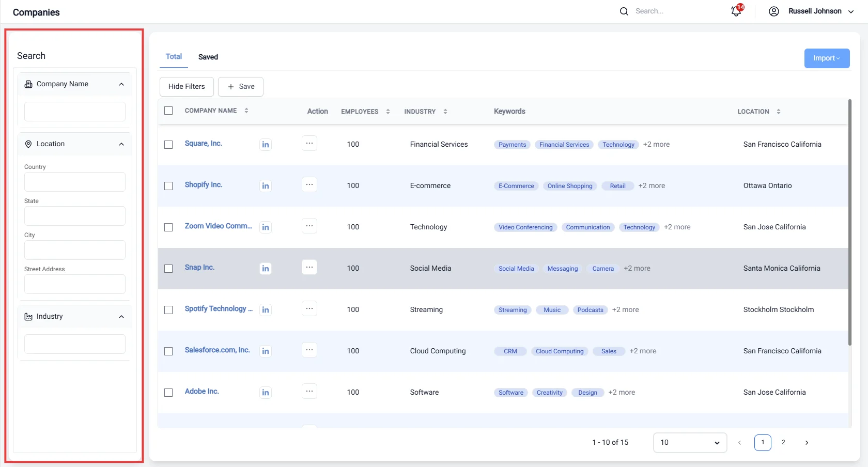Focus the Company Name filter input
Image resolution: width=868 pixels, height=467 pixels.
[75, 112]
